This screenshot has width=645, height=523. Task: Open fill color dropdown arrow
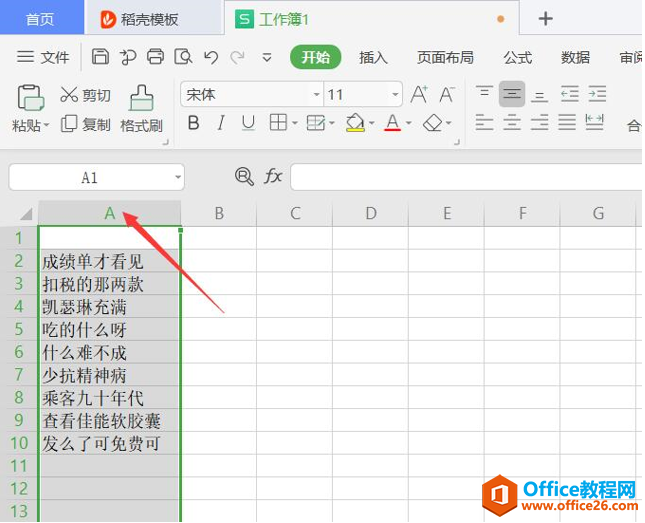click(371, 123)
